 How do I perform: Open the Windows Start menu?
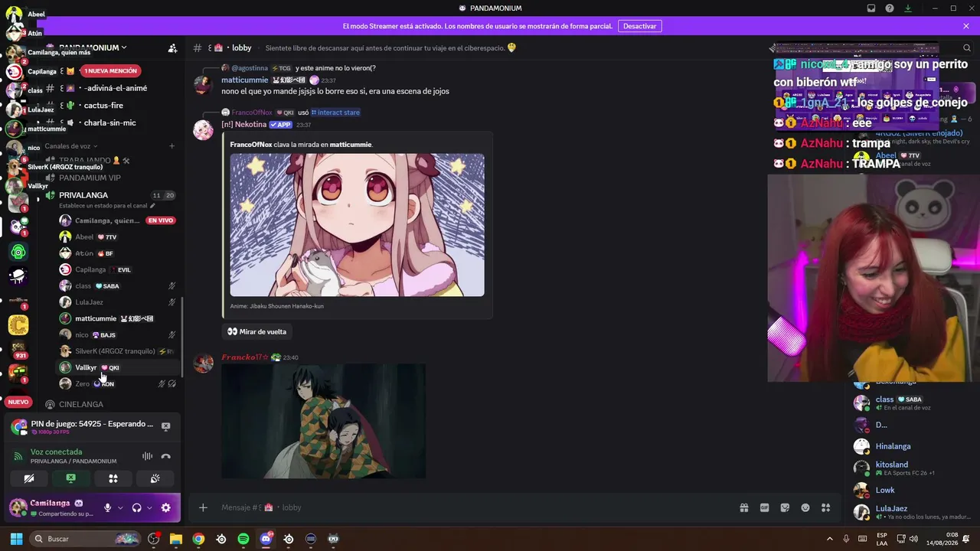pyautogui.click(x=16, y=539)
